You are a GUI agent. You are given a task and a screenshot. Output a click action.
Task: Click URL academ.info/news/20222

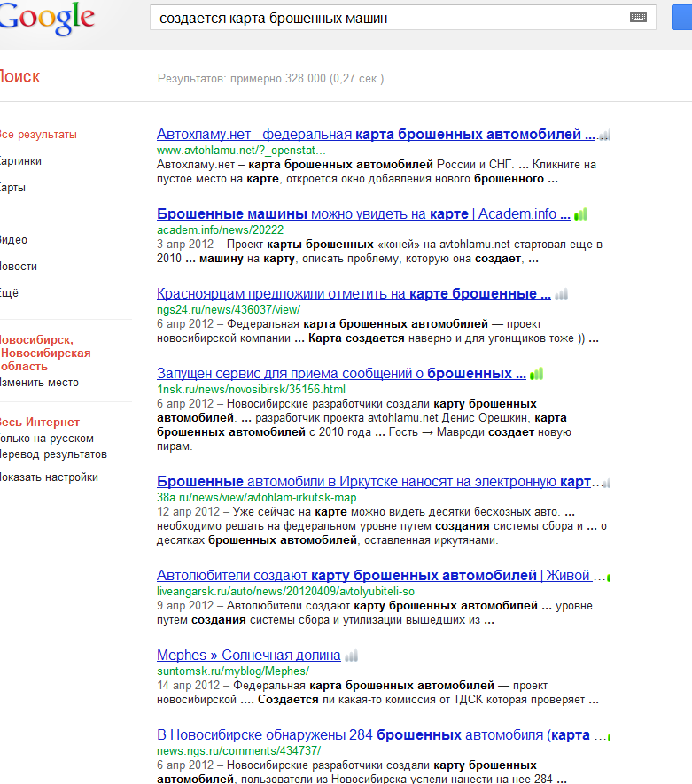(220, 230)
